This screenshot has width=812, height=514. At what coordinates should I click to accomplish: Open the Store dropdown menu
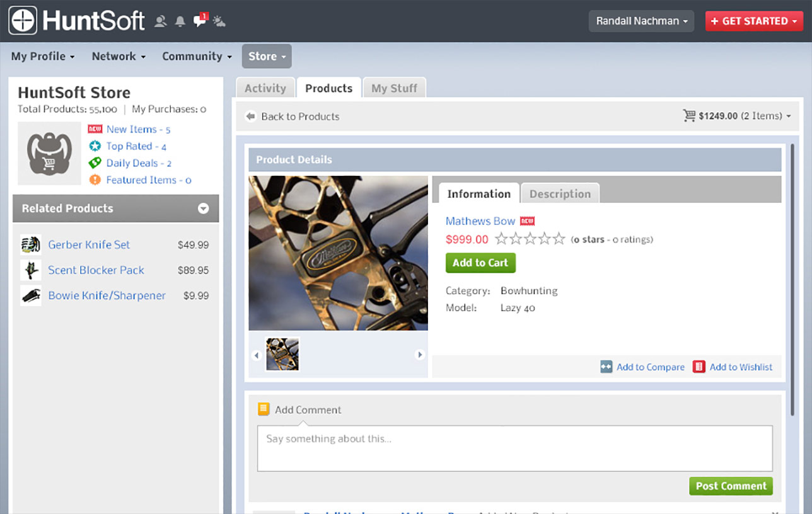coord(267,56)
